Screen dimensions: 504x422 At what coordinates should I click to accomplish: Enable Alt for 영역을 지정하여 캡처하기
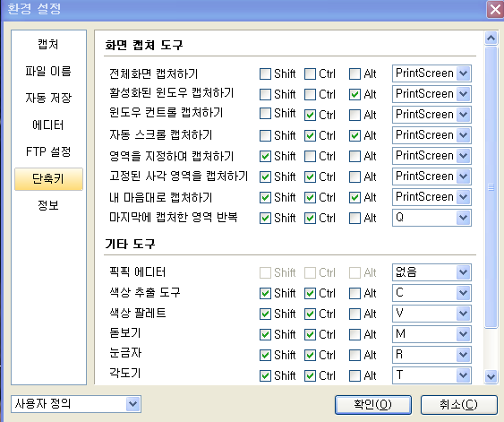tap(355, 156)
